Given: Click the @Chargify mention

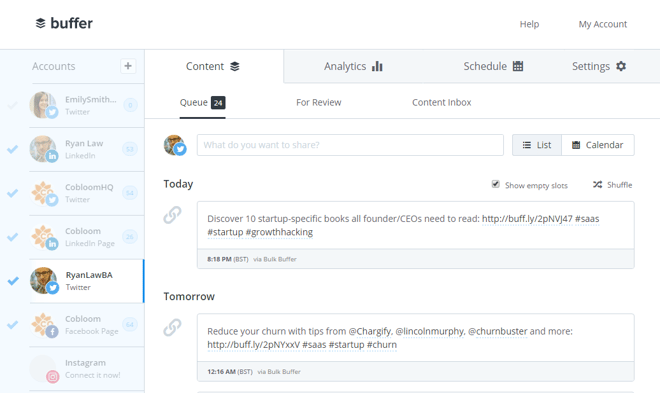Looking at the screenshot, I should pyautogui.click(x=370, y=332).
